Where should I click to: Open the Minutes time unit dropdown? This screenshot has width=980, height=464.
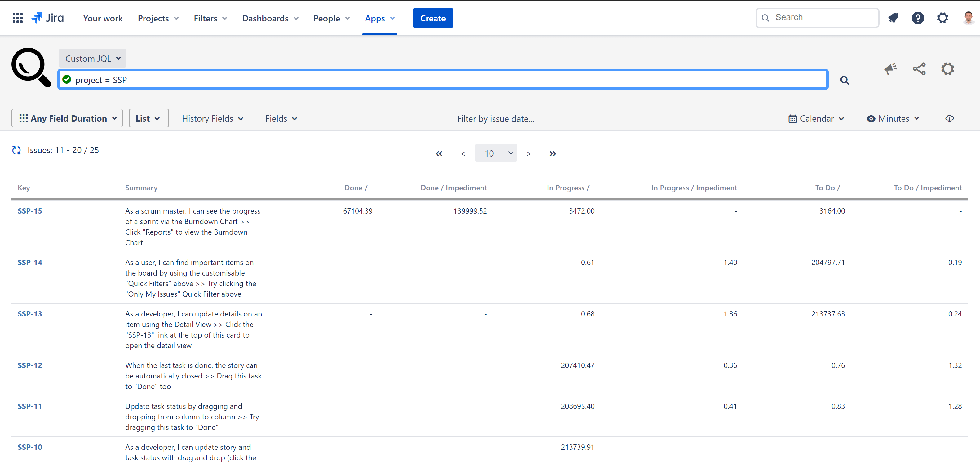[893, 118]
